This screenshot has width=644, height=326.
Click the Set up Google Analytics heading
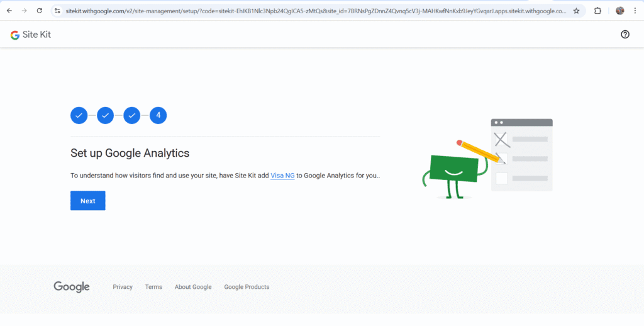130,153
